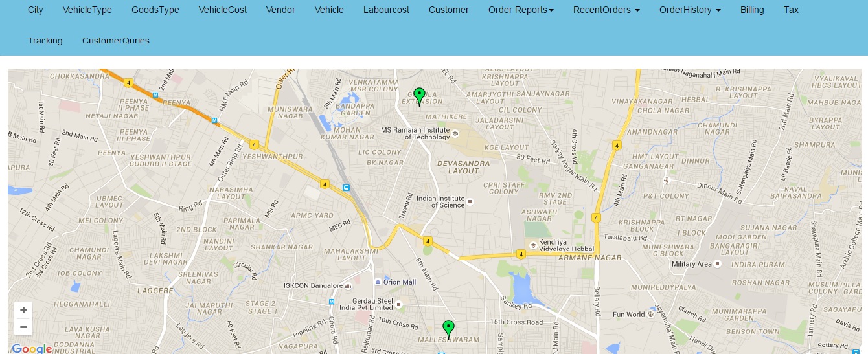The image size is (868, 354).
Task: Click the Yeshwanthpur railway station icon
Action: [x=347, y=188]
